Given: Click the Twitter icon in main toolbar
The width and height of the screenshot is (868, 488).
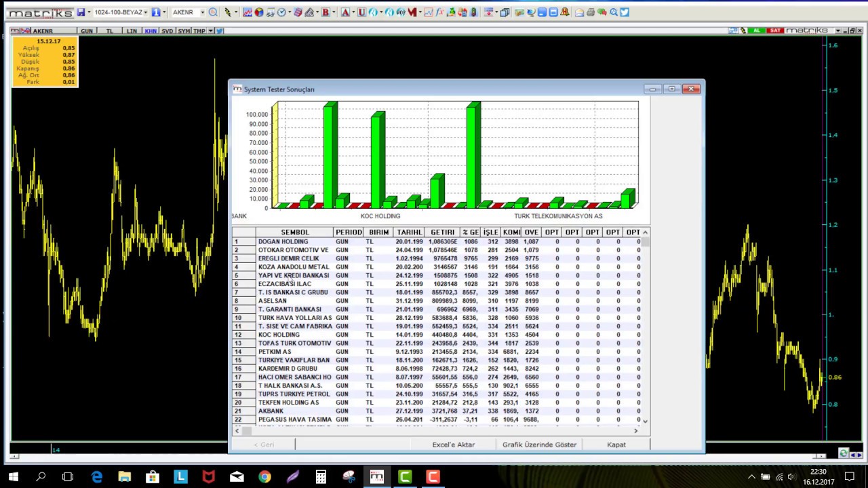Looking at the screenshot, I should pos(625,12).
